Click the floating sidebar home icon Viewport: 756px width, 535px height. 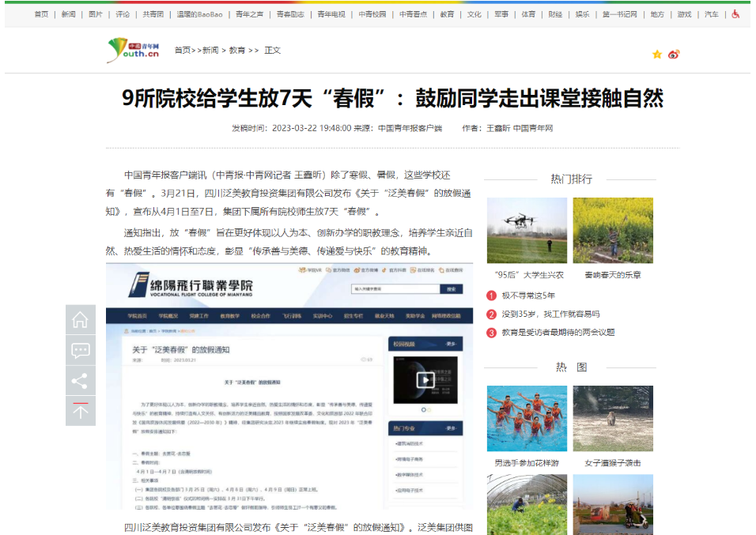[x=80, y=320]
